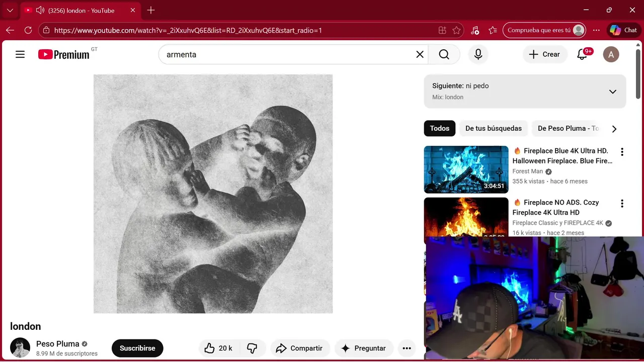The width and height of the screenshot is (644, 362).
Task: Open Fireplace Classic y FIREPLACE 4K channel
Action: (x=557, y=223)
